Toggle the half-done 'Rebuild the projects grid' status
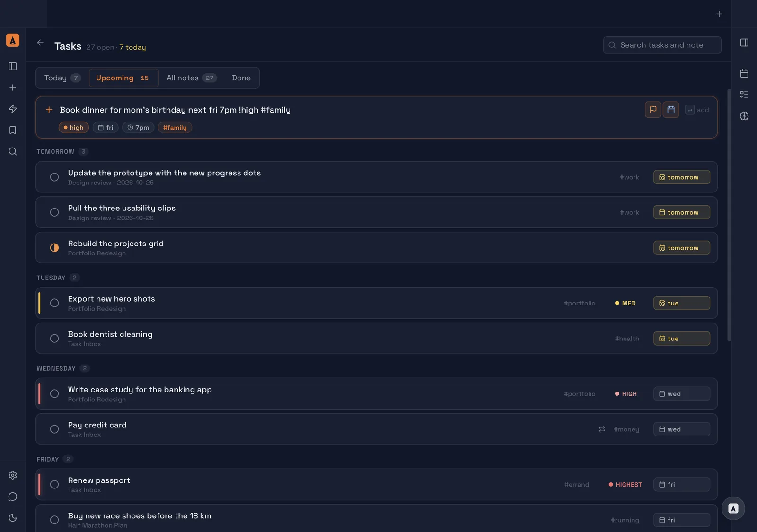This screenshot has height=532, width=757. pyautogui.click(x=54, y=248)
